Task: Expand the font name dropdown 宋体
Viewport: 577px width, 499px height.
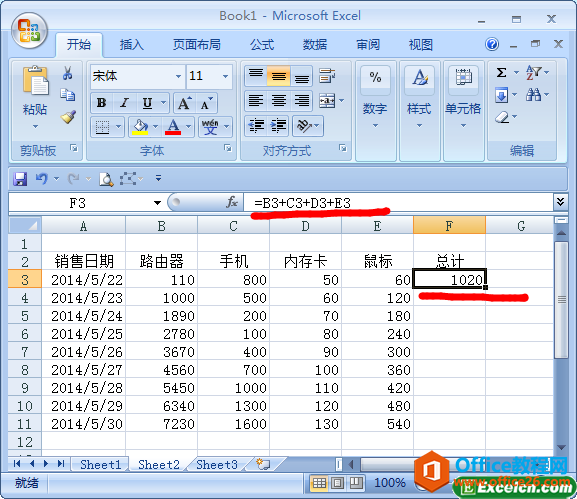Action: (178, 76)
